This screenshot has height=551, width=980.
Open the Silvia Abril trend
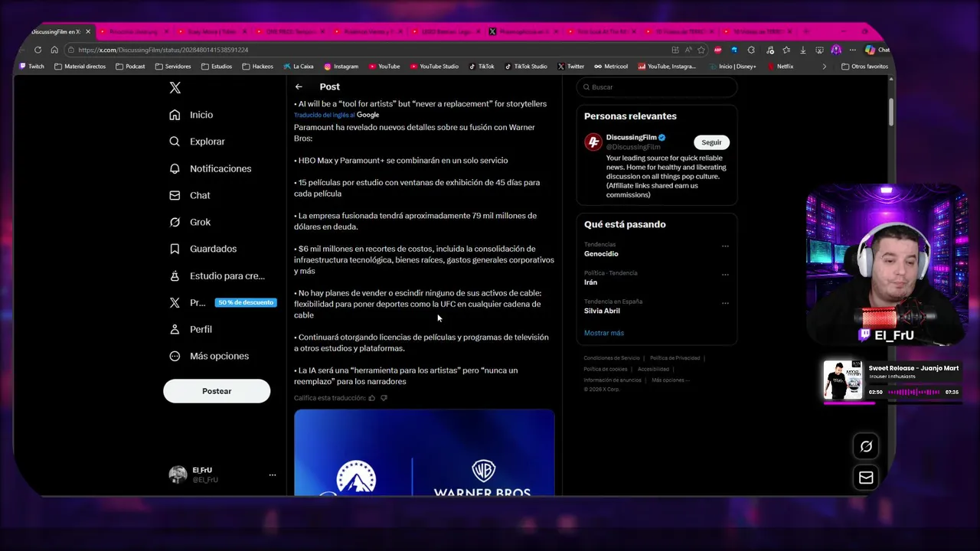click(x=602, y=311)
